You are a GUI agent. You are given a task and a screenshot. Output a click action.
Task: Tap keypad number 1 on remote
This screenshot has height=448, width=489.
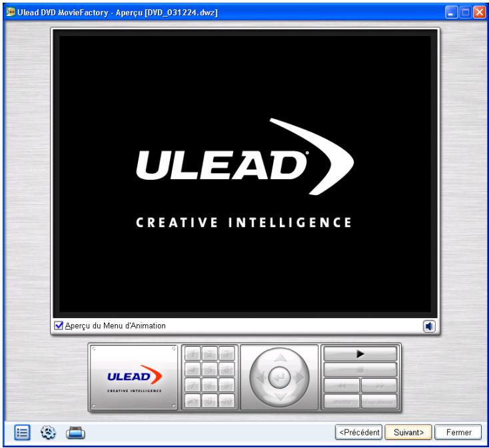tap(193, 353)
